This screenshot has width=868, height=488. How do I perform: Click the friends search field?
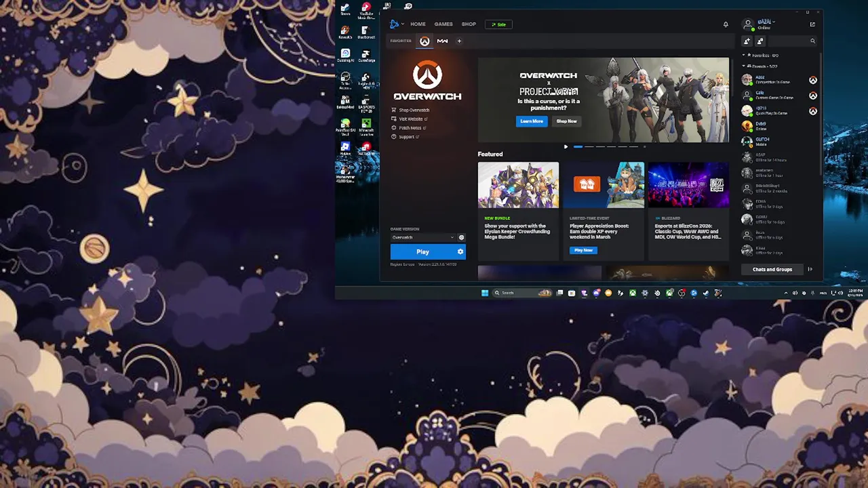point(792,41)
